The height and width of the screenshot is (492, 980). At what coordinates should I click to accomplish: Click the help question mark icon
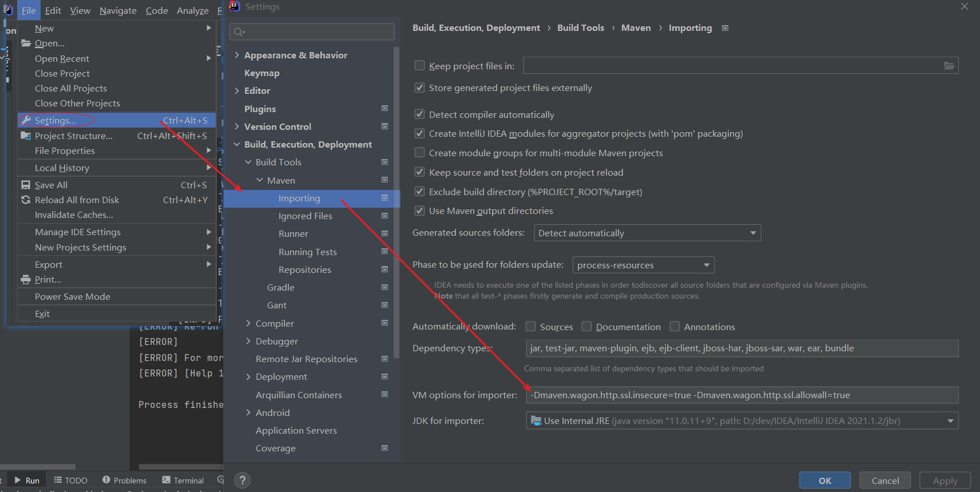[242, 481]
